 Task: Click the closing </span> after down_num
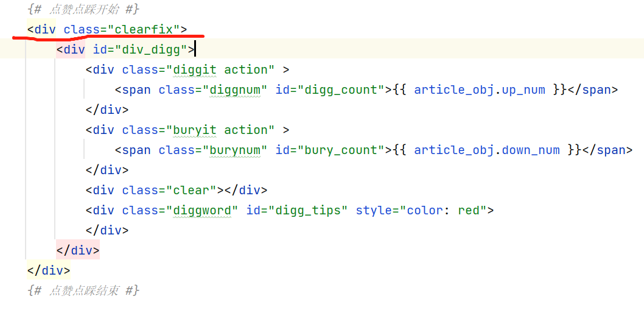point(607,150)
